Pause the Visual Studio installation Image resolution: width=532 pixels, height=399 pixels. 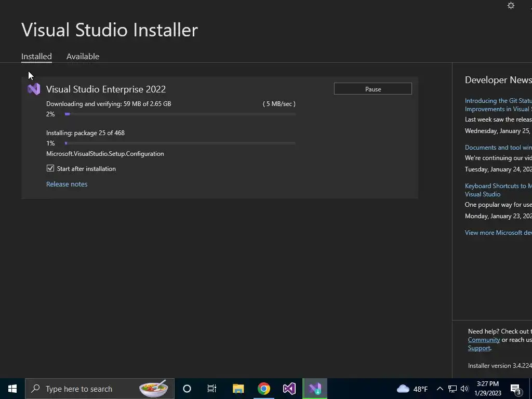click(x=373, y=89)
